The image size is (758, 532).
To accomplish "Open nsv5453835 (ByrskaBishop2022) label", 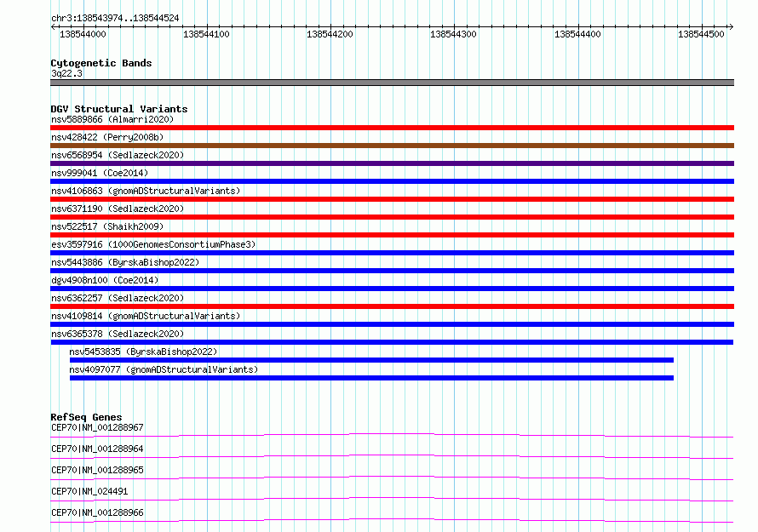I will tap(143, 352).
